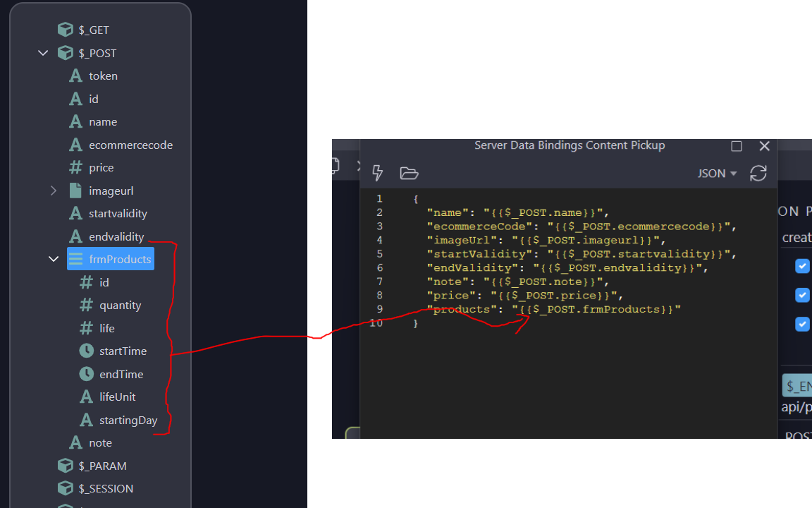Click the hash icon beside quantity
812x508 pixels.
(x=86, y=305)
